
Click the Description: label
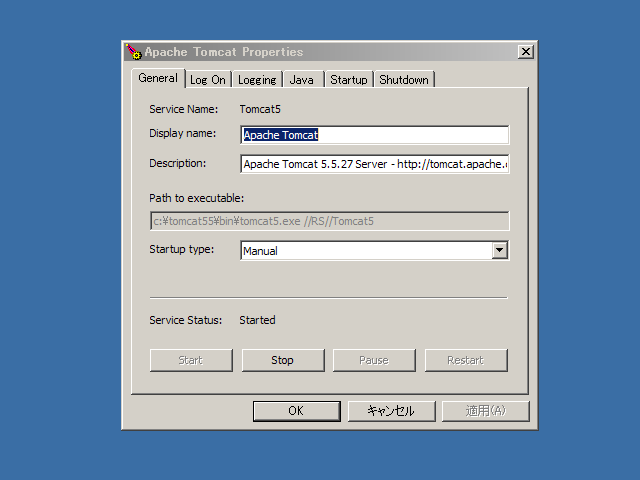coord(178,163)
